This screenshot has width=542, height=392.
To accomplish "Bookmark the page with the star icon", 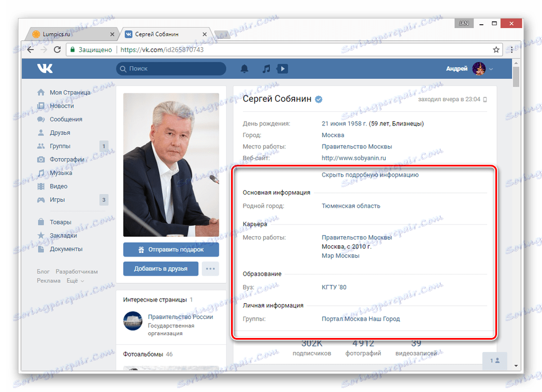I will (x=496, y=50).
